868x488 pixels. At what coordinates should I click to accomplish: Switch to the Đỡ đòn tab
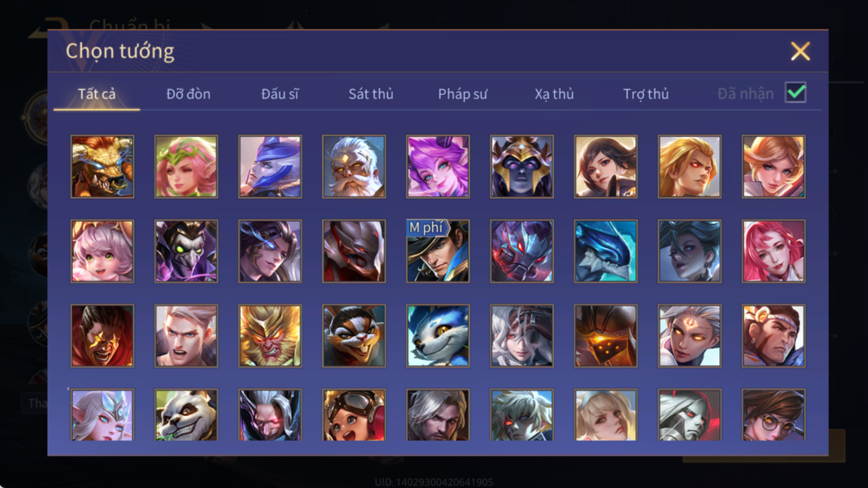coord(188,94)
